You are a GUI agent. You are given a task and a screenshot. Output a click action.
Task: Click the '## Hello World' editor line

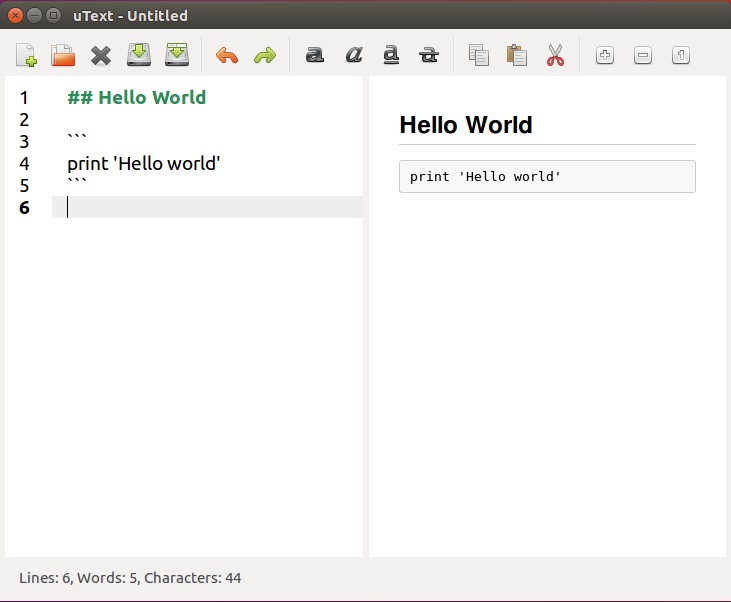click(137, 97)
